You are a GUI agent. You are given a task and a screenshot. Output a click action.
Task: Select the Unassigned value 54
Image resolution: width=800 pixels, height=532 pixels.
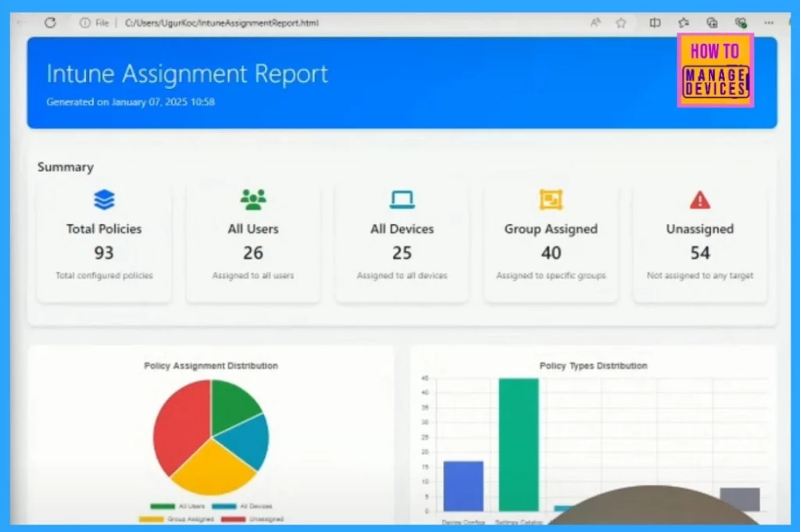coord(700,252)
